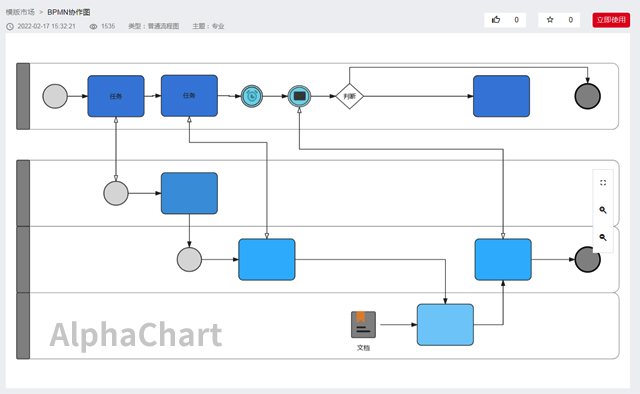Click the thumbs-up like icon
640x394 pixels.
(496, 20)
